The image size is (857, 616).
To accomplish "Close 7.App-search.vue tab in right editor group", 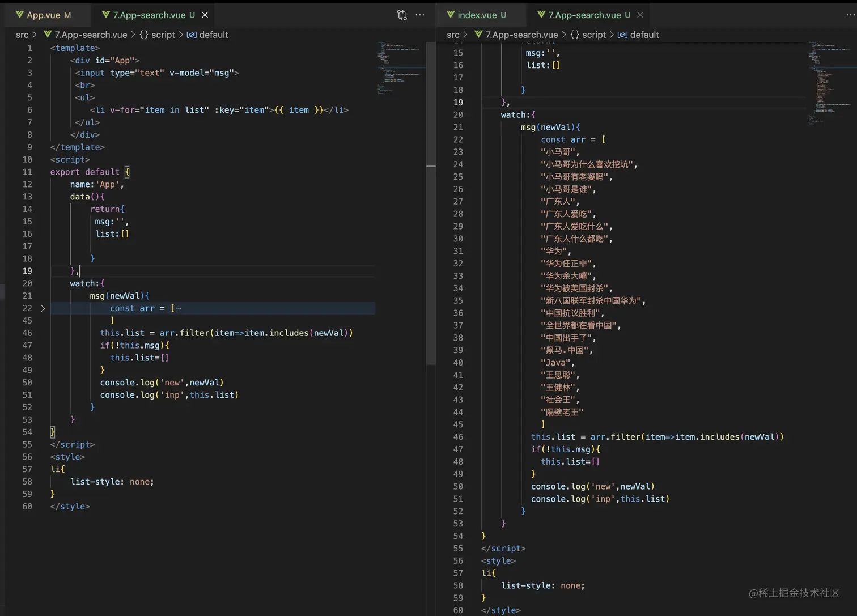I will (x=640, y=15).
